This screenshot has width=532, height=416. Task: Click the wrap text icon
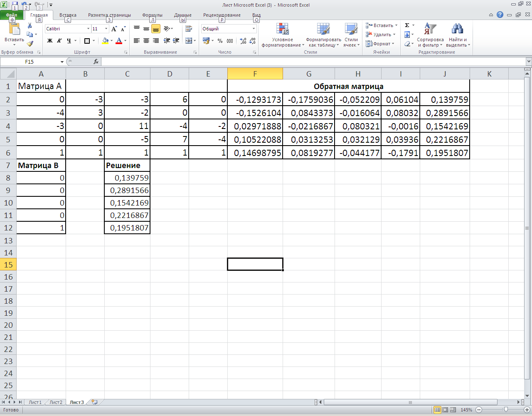point(189,29)
